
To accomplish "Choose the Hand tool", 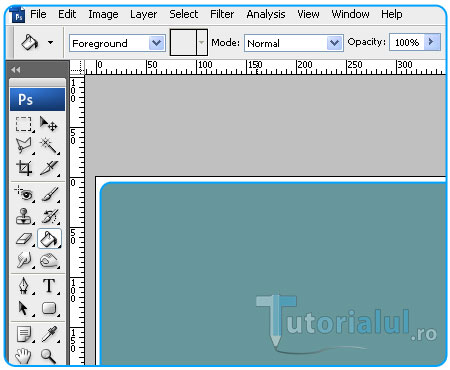I will 24,356.
